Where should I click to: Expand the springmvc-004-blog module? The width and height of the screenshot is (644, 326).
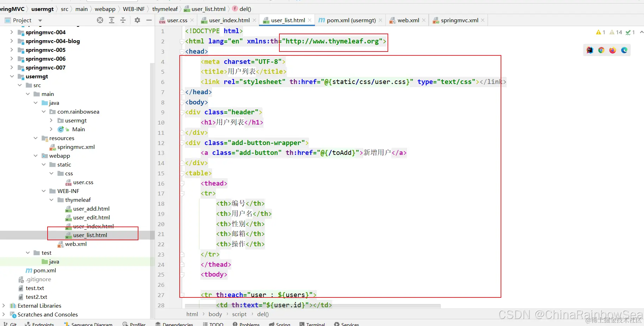(12, 41)
